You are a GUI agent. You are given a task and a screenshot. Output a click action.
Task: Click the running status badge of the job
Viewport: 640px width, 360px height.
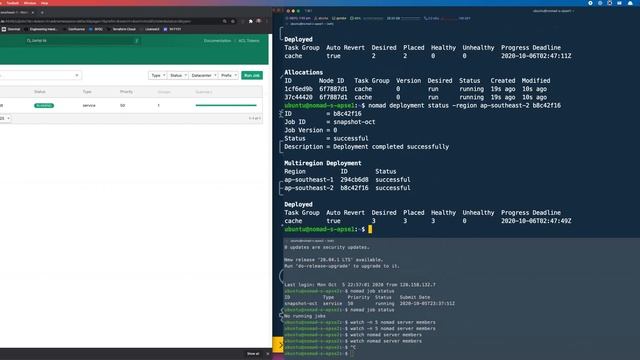(44, 106)
